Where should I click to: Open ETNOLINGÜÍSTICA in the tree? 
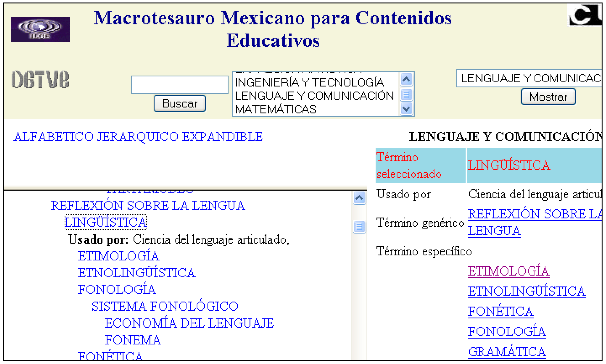pyautogui.click(x=137, y=273)
